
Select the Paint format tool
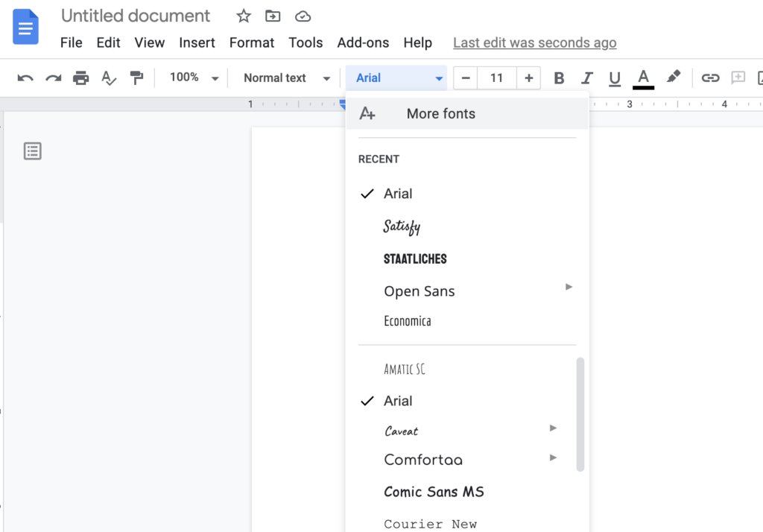[137, 77]
